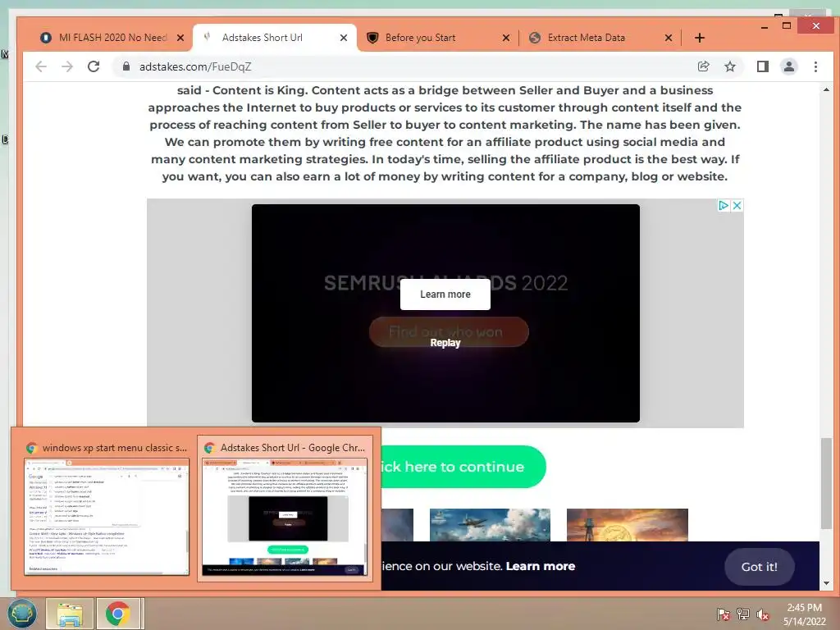This screenshot has width=840, height=630.
Task: Open the Chrome three-dot menu
Action: coord(815,66)
